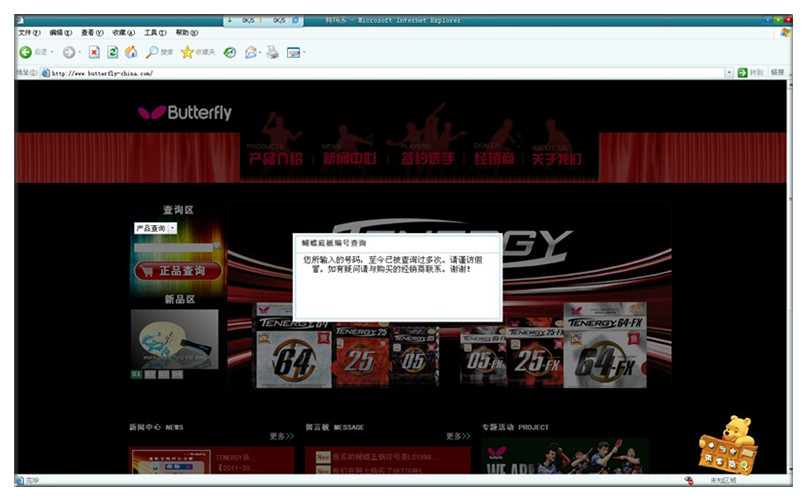
Task: Click the dialog message text about 号码
Action: tap(393, 264)
